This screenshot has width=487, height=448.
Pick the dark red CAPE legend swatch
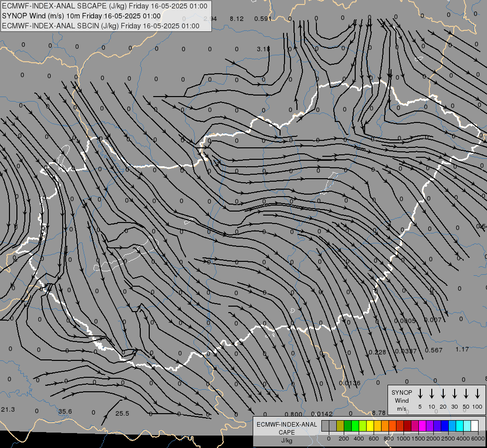(407, 426)
